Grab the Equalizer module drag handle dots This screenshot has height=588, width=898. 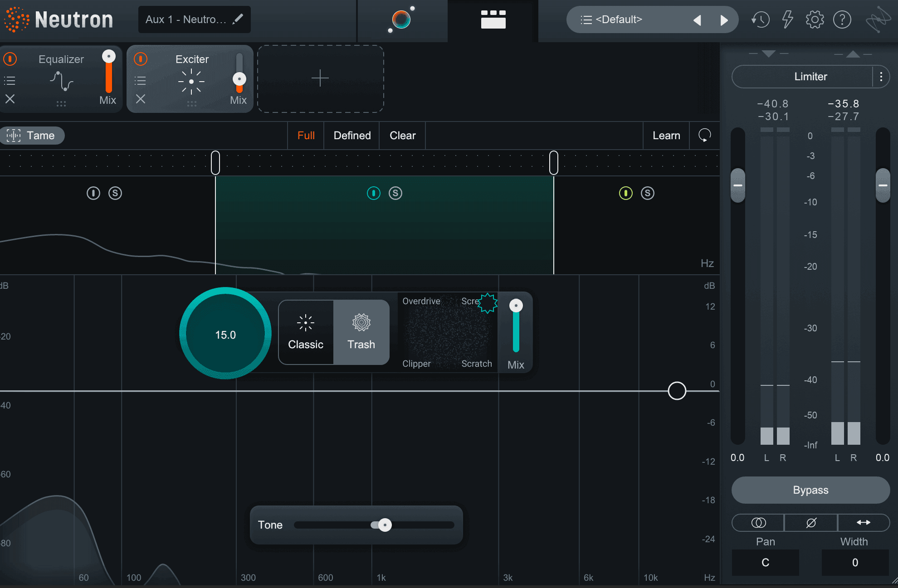pos(61,104)
